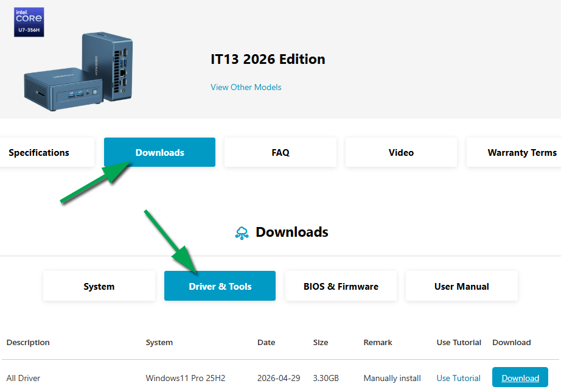Click the Description column header
This screenshot has width=561, height=392.
[28, 343]
